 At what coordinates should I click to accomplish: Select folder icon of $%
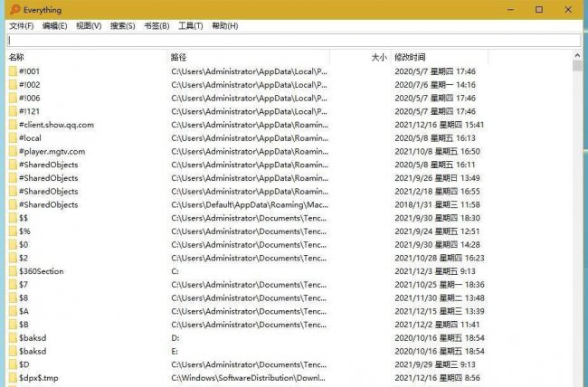14,231
